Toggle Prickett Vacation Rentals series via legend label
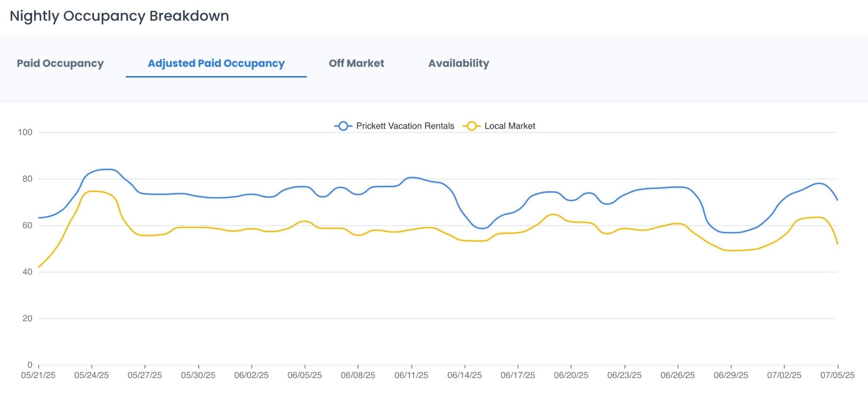This screenshot has height=395, width=868. point(405,126)
